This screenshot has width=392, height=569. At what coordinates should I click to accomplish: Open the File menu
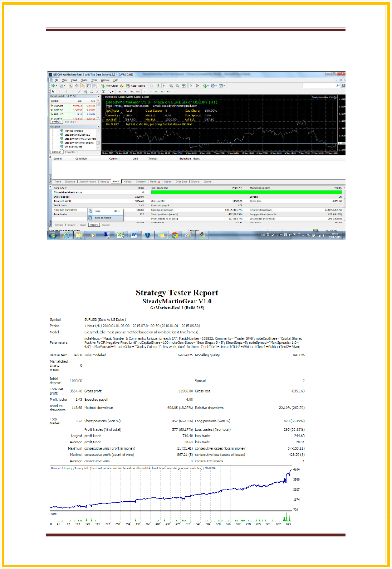click(x=57, y=80)
